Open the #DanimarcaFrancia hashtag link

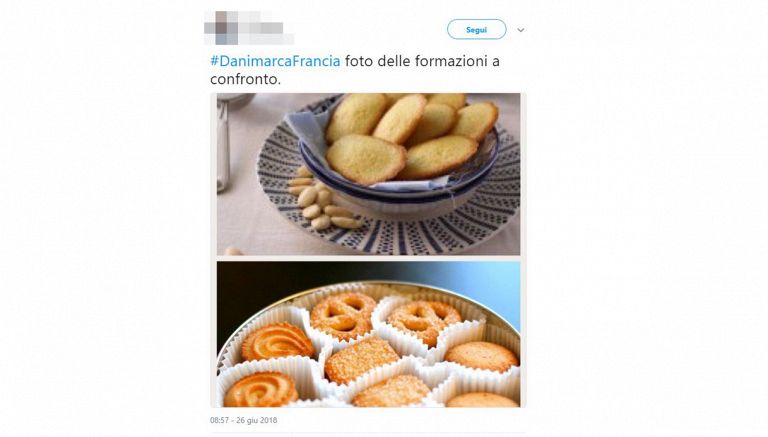(x=275, y=61)
